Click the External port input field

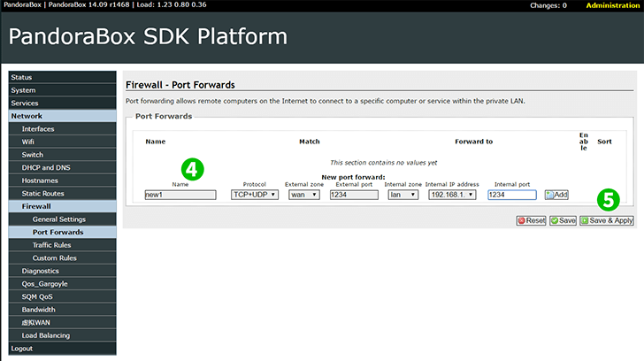[x=354, y=195]
